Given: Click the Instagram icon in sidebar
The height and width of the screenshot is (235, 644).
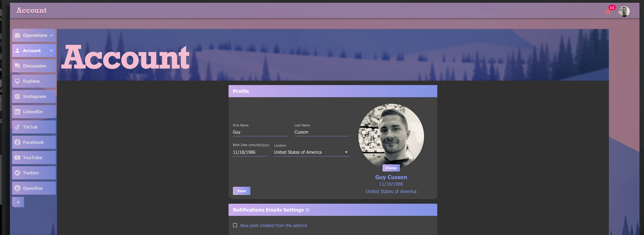Looking at the screenshot, I should click(17, 96).
